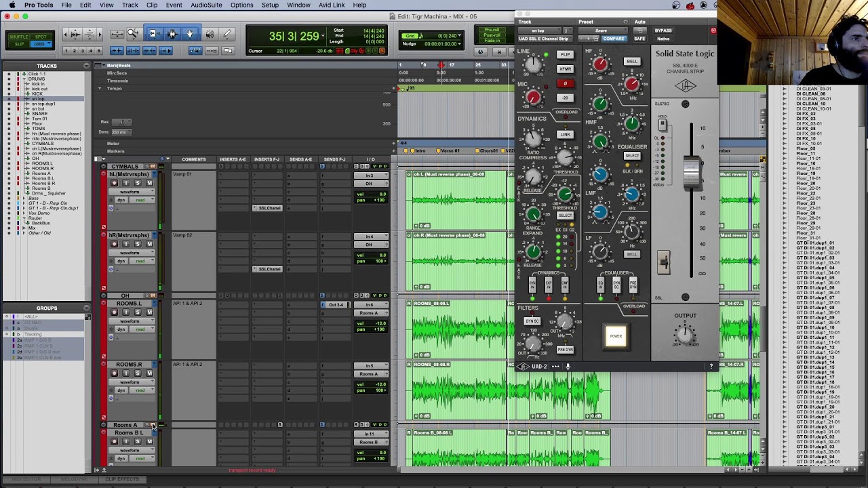Click the DYN SC button in Filters
868x488 pixels.
click(532, 321)
